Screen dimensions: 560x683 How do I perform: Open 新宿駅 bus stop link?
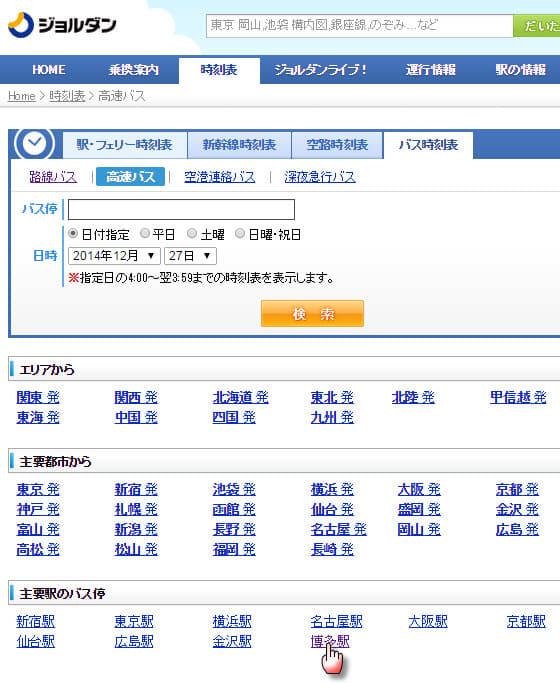click(36, 622)
